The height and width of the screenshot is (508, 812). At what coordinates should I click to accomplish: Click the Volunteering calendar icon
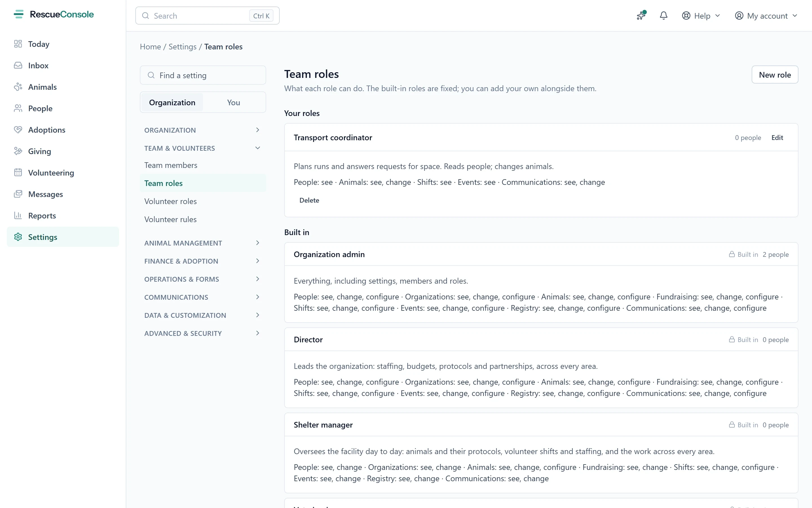point(18,173)
